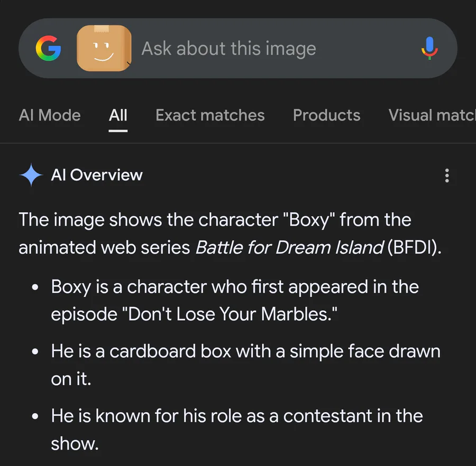476x466 pixels.
Task: Click the "AI Overview" heading label
Action: pos(97,175)
